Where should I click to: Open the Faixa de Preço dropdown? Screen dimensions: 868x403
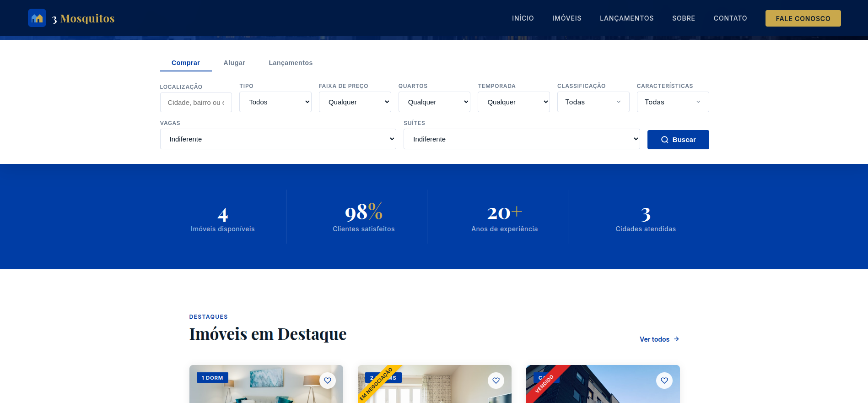[355, 102]
